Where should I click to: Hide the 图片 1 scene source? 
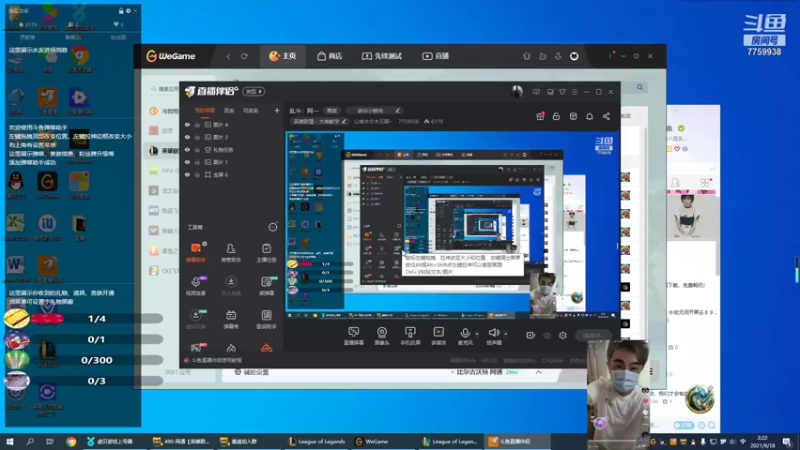pyautogui.click(x=187, y=162)
